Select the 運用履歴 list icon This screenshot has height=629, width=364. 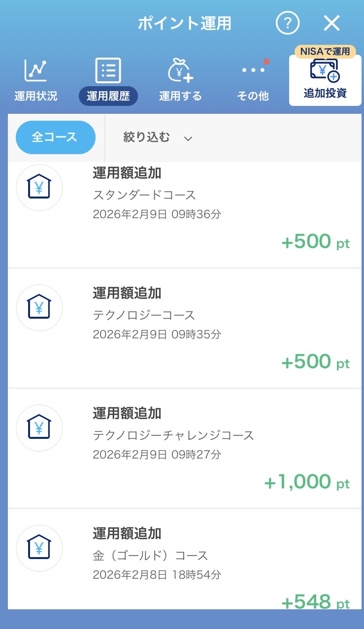[108, 71]
